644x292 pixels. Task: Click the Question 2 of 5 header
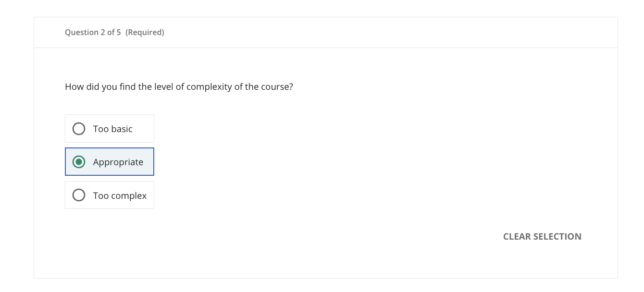pos(93,32)
